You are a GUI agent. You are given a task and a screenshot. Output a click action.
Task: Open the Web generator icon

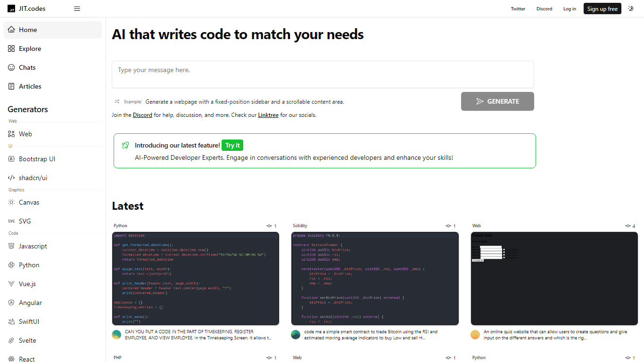[x=11, y=134]
